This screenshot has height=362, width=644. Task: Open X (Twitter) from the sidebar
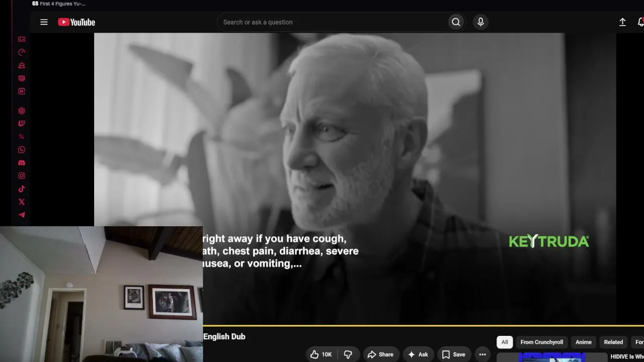point(22,202)
